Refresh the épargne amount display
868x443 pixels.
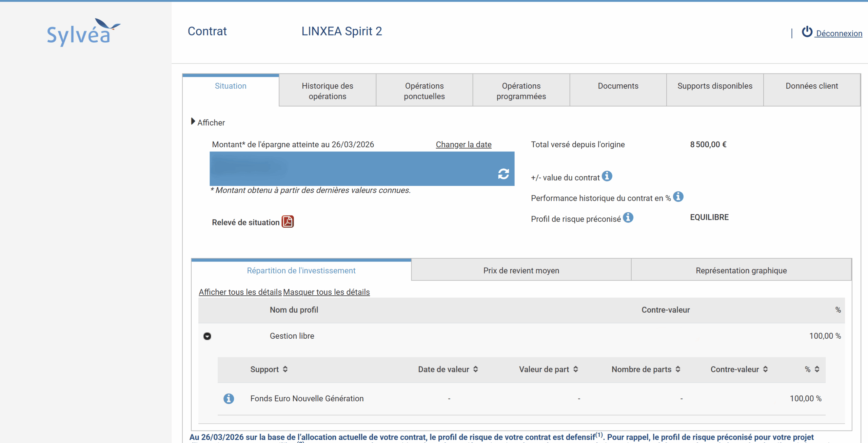tap(504, 174)
